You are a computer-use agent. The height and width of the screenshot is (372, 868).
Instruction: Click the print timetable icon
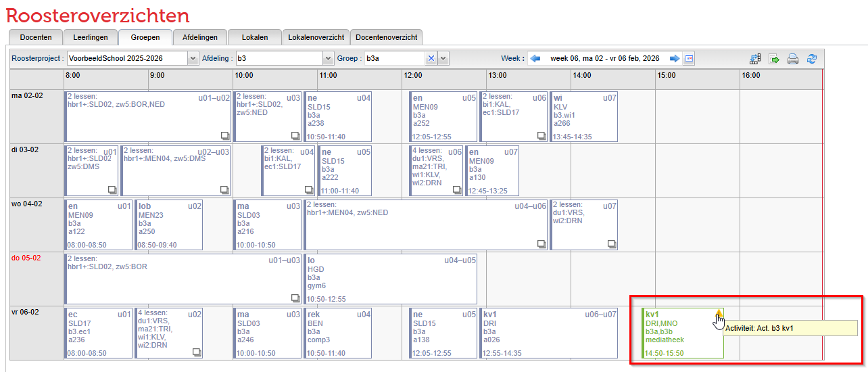793,59
